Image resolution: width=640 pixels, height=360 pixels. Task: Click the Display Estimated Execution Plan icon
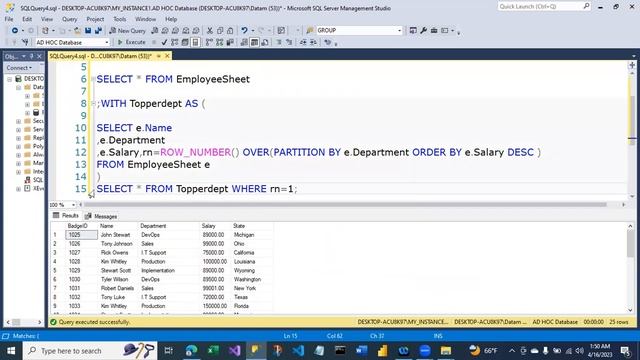coord(174,42)
